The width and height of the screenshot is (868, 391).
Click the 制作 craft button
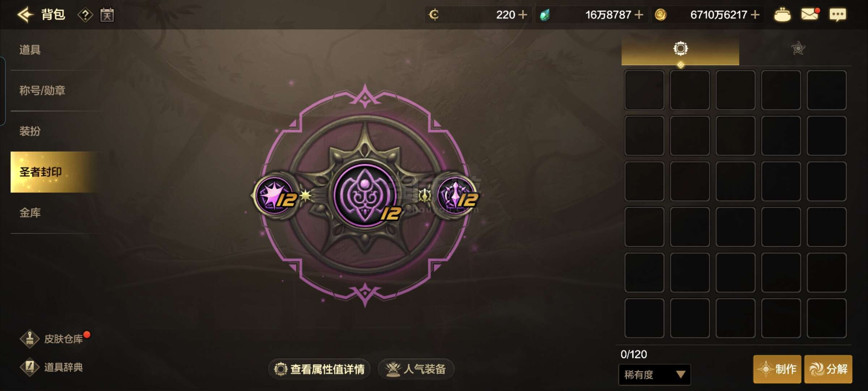777,369
